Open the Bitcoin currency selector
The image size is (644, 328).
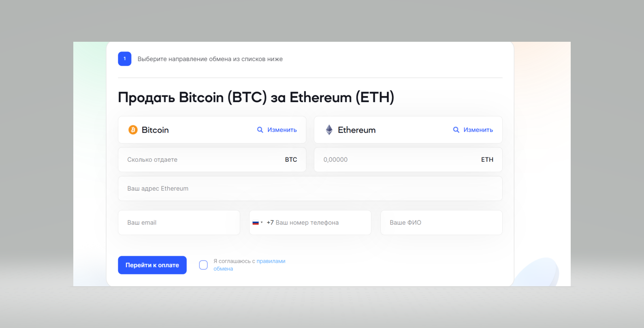tap(212, 130)
